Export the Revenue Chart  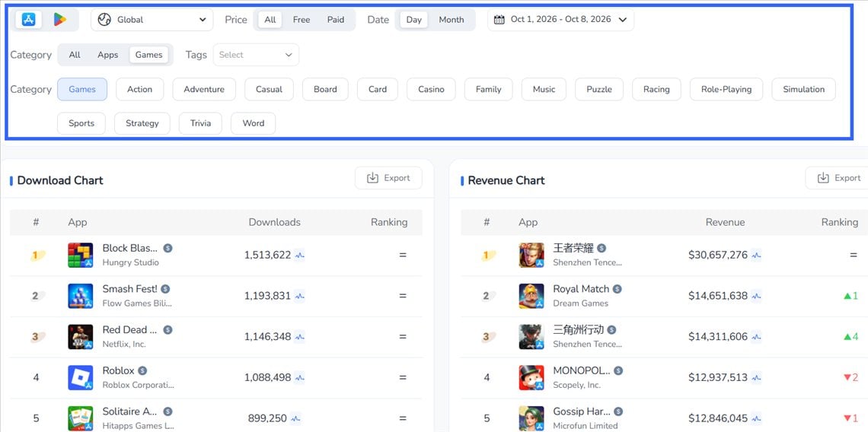coord(838,178)
